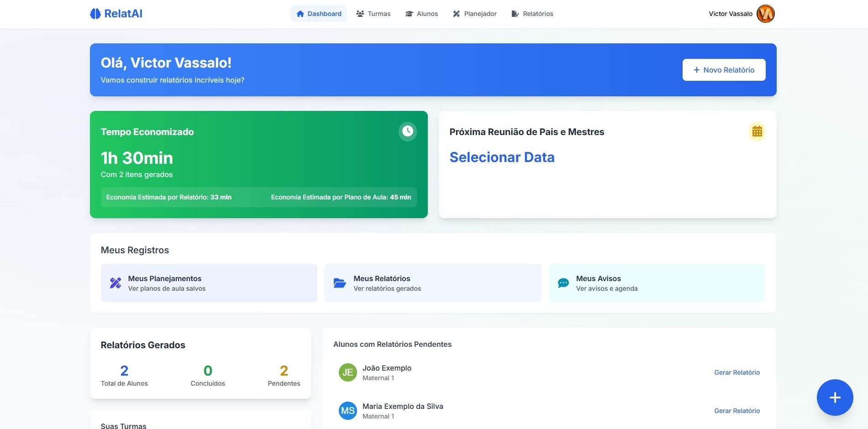This screenshot has height=429, width=868.
Task: Click the Alunos com Relatórios Pendentes heading
Action: pyautogui.click(x=392, y=344)
